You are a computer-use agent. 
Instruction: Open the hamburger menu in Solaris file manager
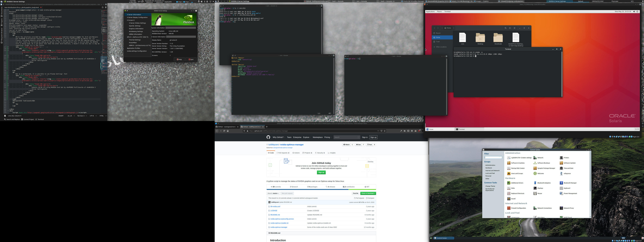click(x=514, y=28)
